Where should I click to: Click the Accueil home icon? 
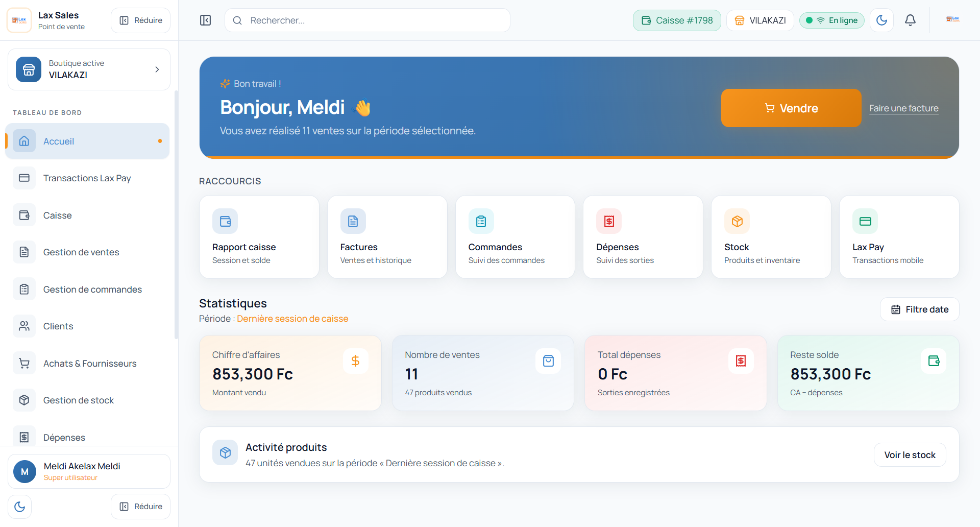pos(24,141)
